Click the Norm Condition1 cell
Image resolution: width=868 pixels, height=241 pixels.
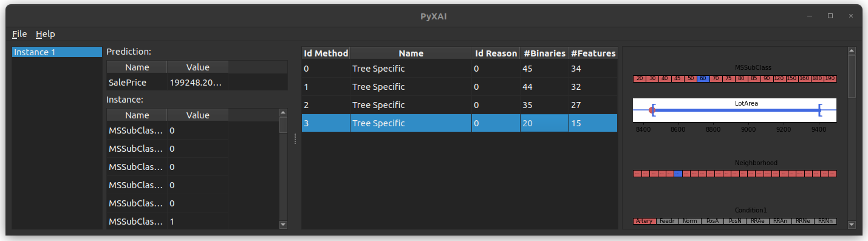(689, 221)
